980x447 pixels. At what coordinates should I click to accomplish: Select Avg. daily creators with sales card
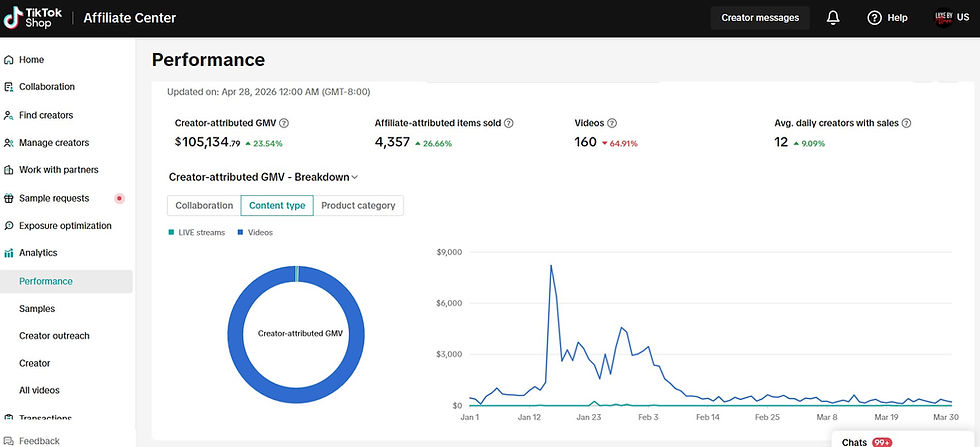point(842,134)
